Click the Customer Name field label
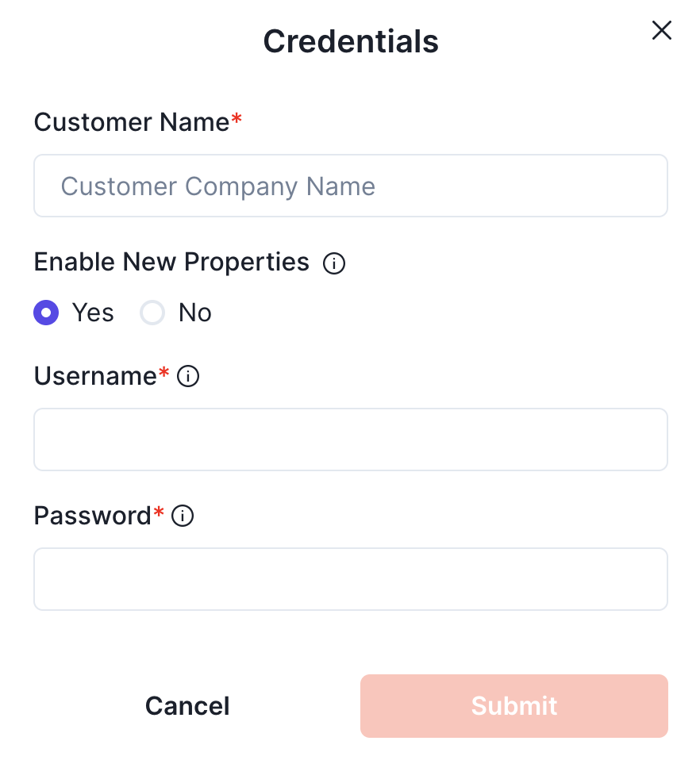Viewport: 700px width, 760px height. (131, 122)
